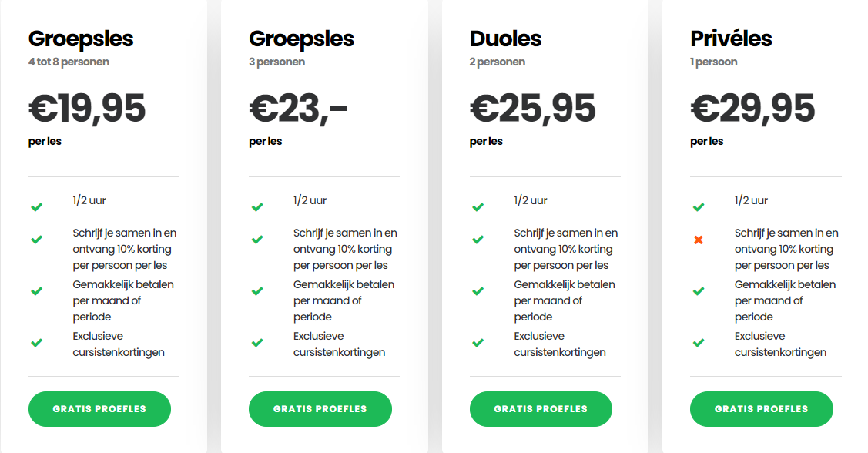The height and width of the screenshot is (453, 868).
Task: Click Gratis Proefles in the 3 personen card
Action: point(320,409)
